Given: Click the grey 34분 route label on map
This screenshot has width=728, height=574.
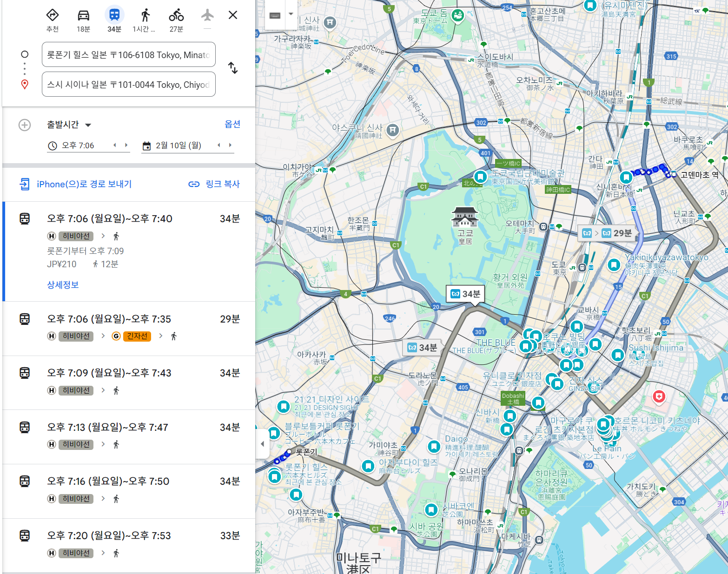Looking at the screenshot, I should click(423, 348).
